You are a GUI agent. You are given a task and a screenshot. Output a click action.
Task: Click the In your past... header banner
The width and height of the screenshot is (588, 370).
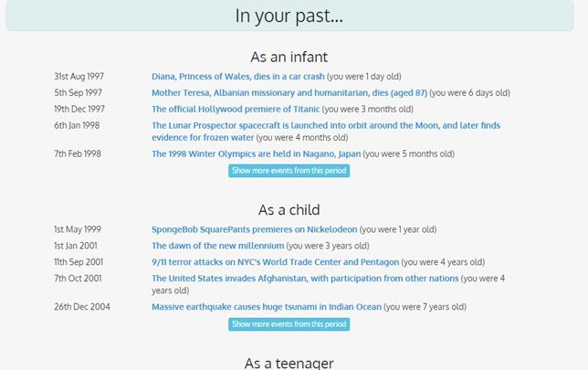[x=289, y=16]
